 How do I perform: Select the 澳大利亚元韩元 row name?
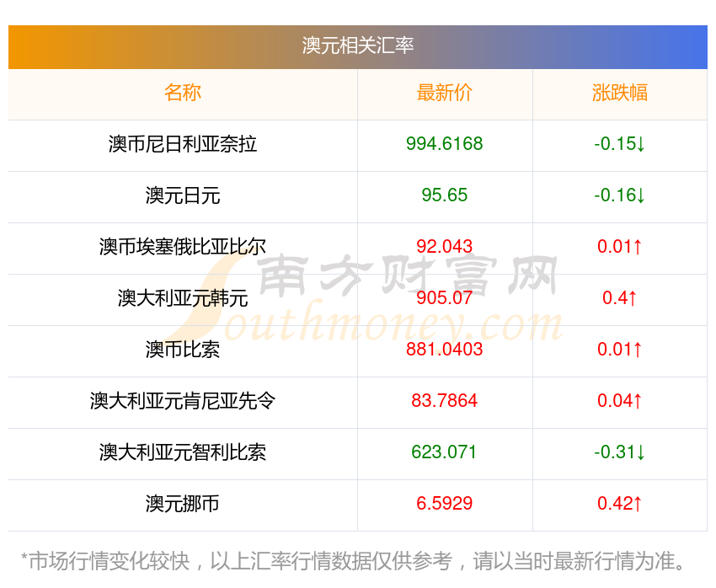pyautogui.click(x=183, y=298)
